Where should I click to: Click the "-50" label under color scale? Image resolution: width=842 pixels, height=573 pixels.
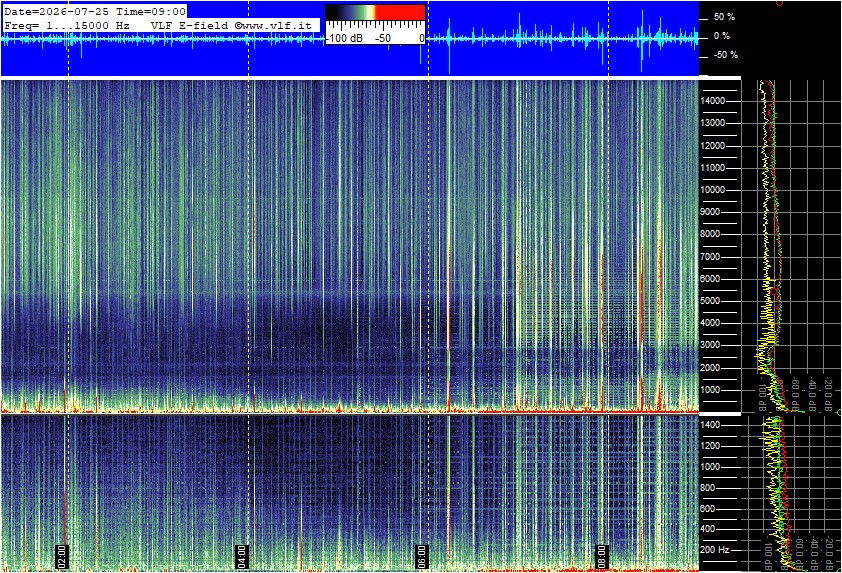coord(382,39)
